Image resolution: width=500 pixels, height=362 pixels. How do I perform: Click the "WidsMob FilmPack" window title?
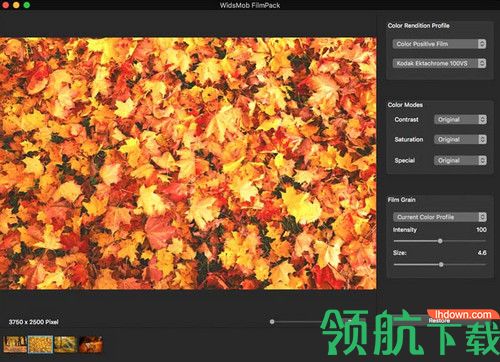click(250, 5)
